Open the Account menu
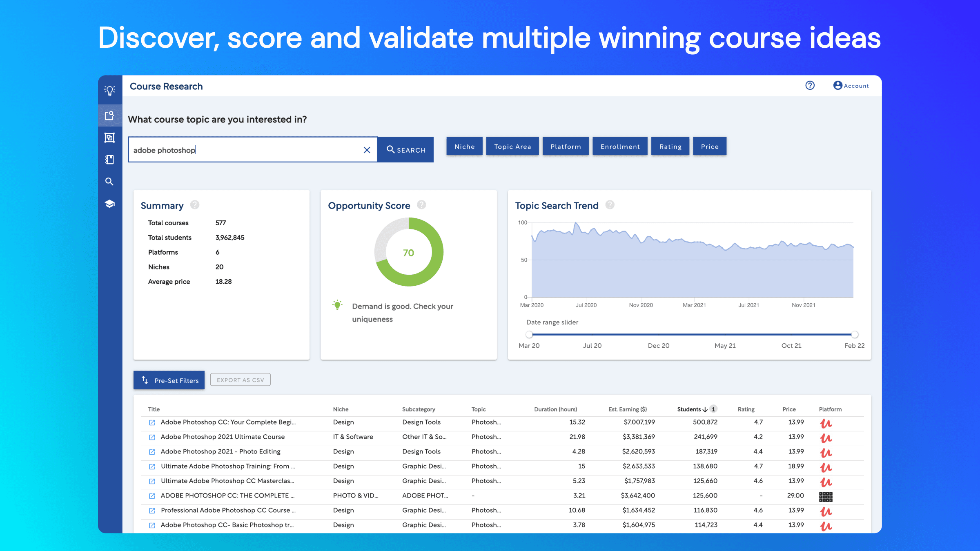Viewport: 980px width, 551px height. pos(851,86)
